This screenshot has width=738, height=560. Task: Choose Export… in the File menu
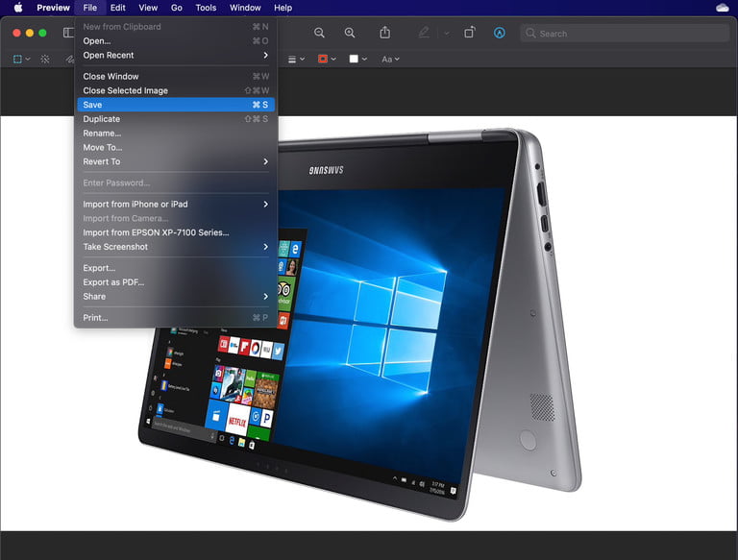point(176,268)
